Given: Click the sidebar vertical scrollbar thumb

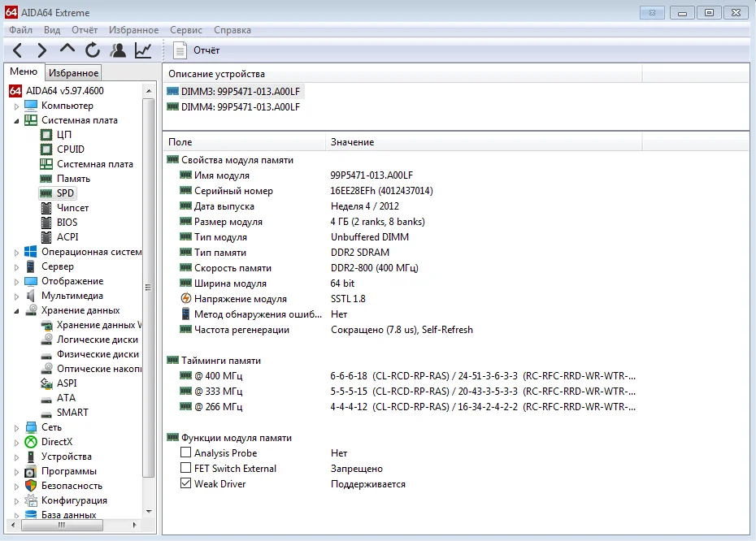Looking at the screenshot, I should click(x=148, y=286).
